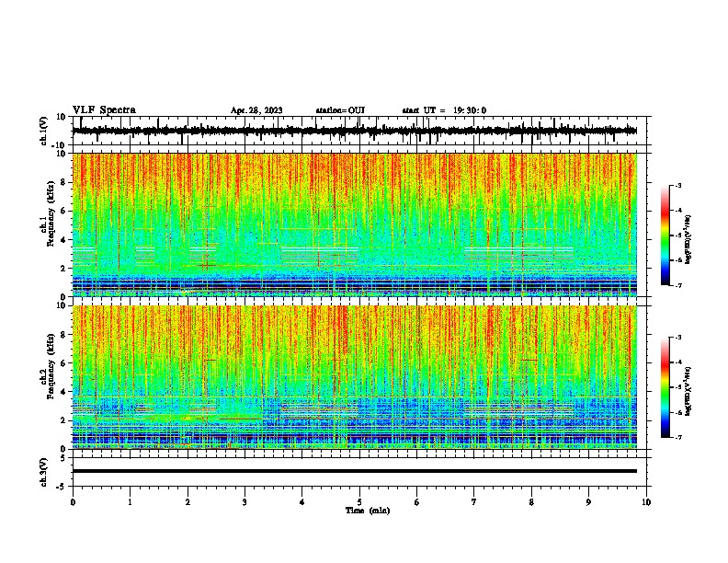Click the "8" kHz tick on the ch.2 spectrogram
Image resolution: width=728 pixels, height=563 pixels.
click(x=64, y=335)
